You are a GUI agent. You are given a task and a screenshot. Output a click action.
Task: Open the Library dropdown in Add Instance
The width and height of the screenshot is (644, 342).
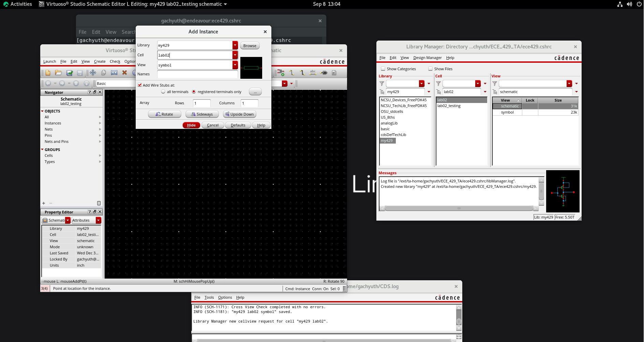235,45
